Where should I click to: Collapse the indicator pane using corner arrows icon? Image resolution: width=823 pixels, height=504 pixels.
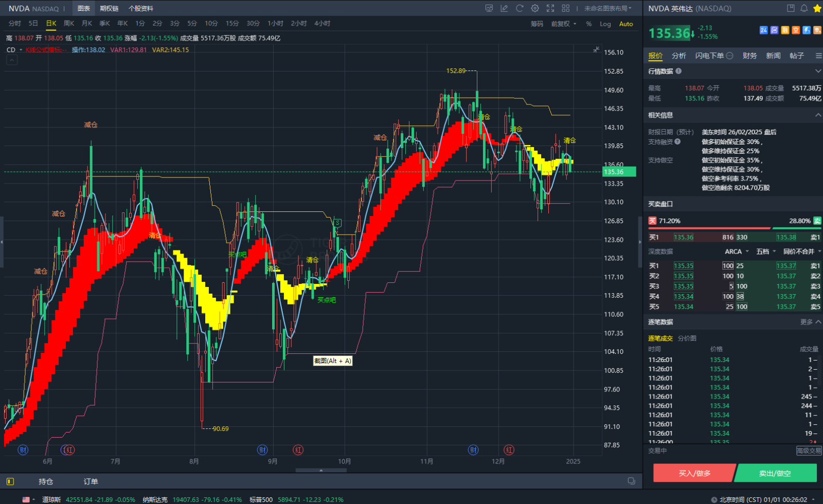[x=596, y=49]
